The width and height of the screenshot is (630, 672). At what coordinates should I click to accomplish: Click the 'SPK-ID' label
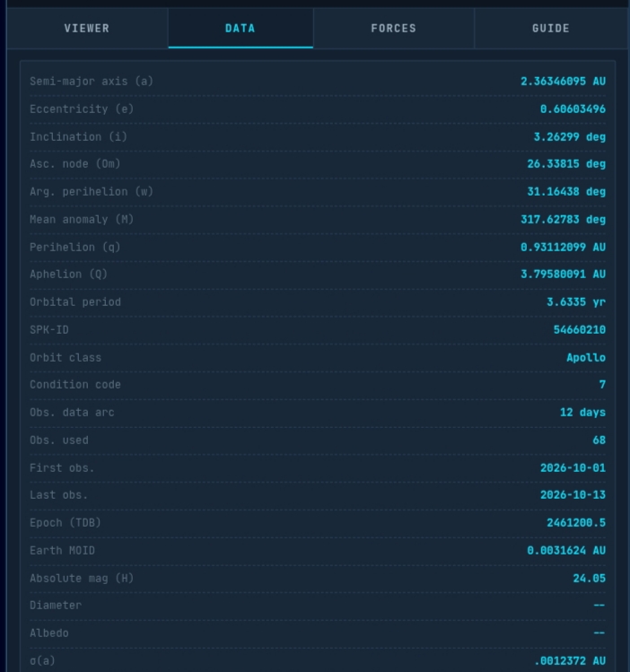pyautogui.click(x=48, y=330)
